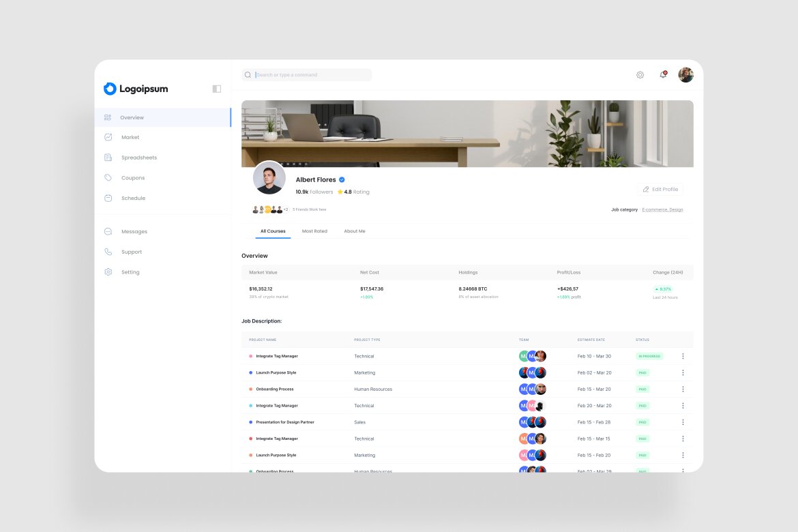The height and width of the screenshot is (532, 798).
Task: Click the notification bell with red badge
Action: click(662, 75)
